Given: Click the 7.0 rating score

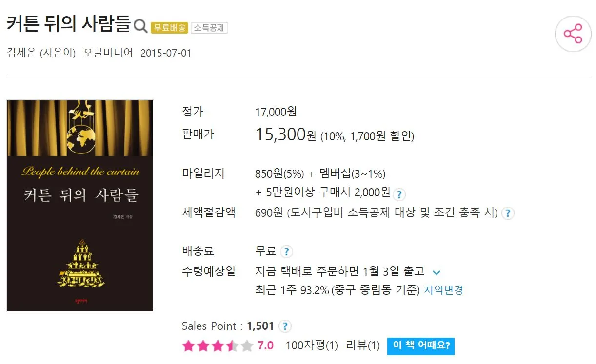Looking at the screenshot, I should click(265, 346).
